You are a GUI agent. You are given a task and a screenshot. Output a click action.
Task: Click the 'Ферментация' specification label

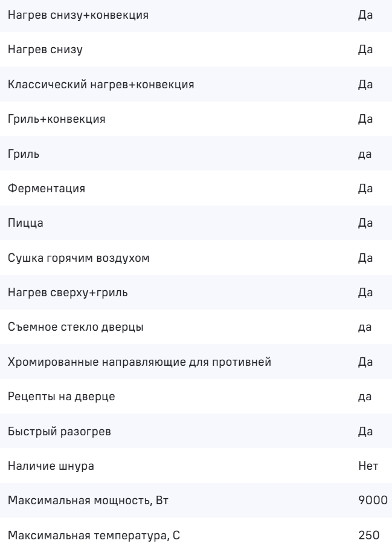point(47,189)
